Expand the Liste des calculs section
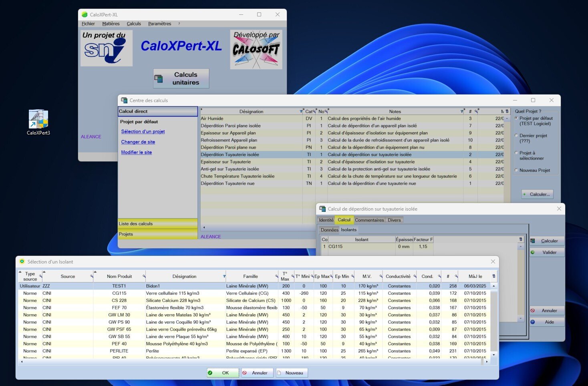The width and height of the screenshot is (588, 386). (x=158, y=223)
